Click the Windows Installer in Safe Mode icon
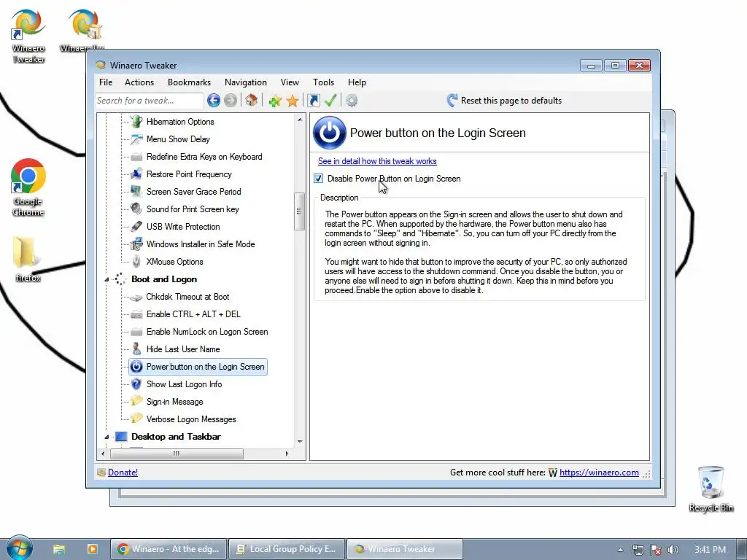 pos(136,244)
